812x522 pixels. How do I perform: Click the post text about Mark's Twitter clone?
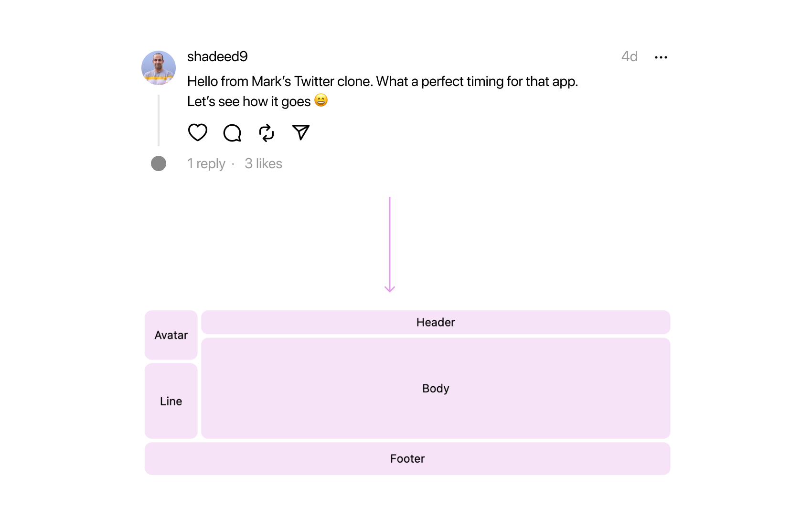(x=382, y=82)
